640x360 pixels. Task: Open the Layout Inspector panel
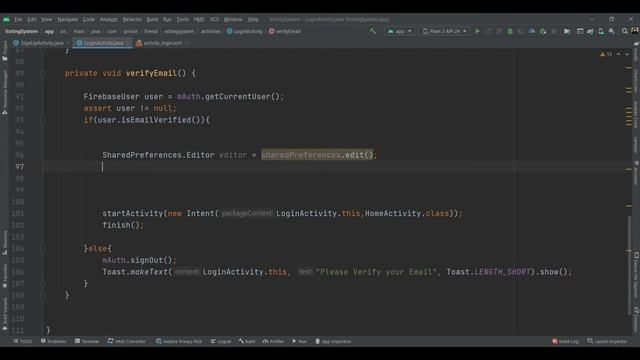pos(607,341)
